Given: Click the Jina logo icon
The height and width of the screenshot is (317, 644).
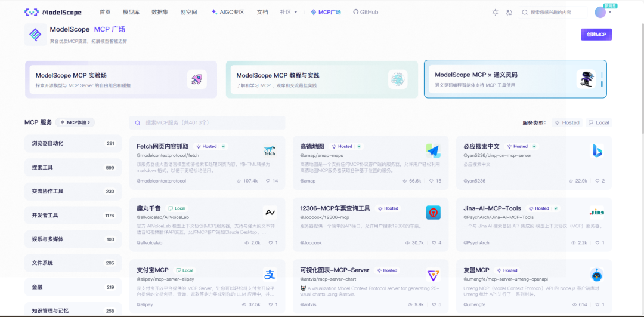Looking at the screenshot, I should click(597, 212).
